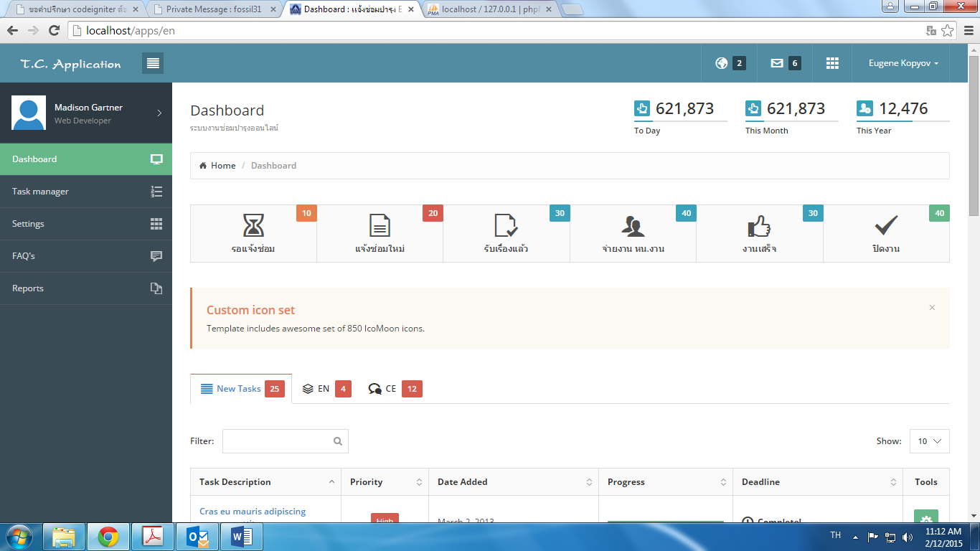980x551 pixels.
Task: Click the green 40 badge on ปิดงาน
Action: click(x=939, y=213)
